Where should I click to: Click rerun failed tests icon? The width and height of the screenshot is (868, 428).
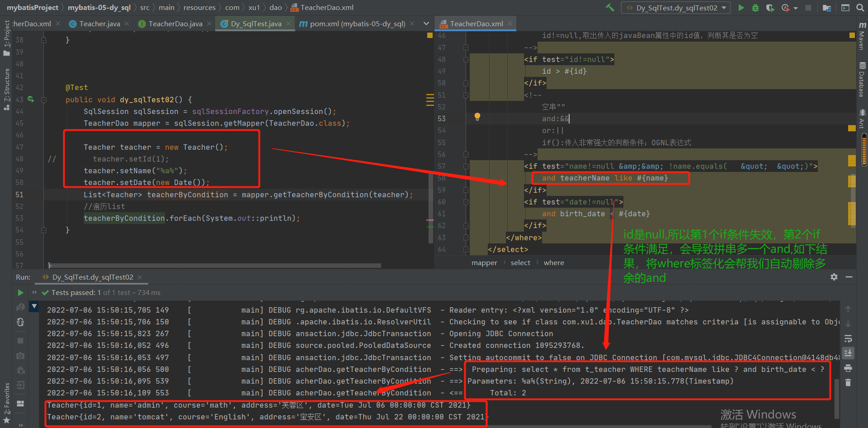[20, 307]
